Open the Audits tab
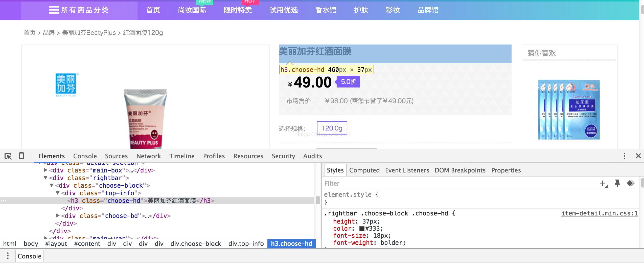The width and height of the screenshot is (644, 263). 312,156
